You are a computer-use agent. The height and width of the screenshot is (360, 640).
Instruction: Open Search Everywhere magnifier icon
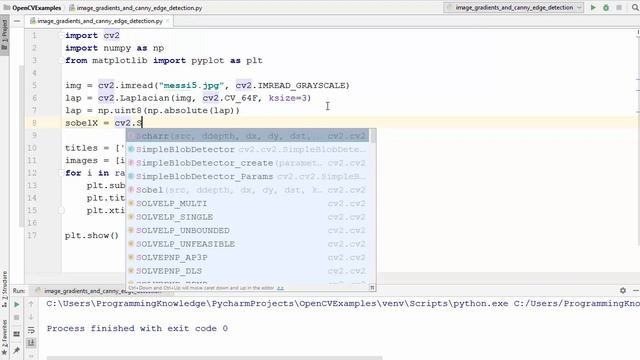(x=635, y=7)
